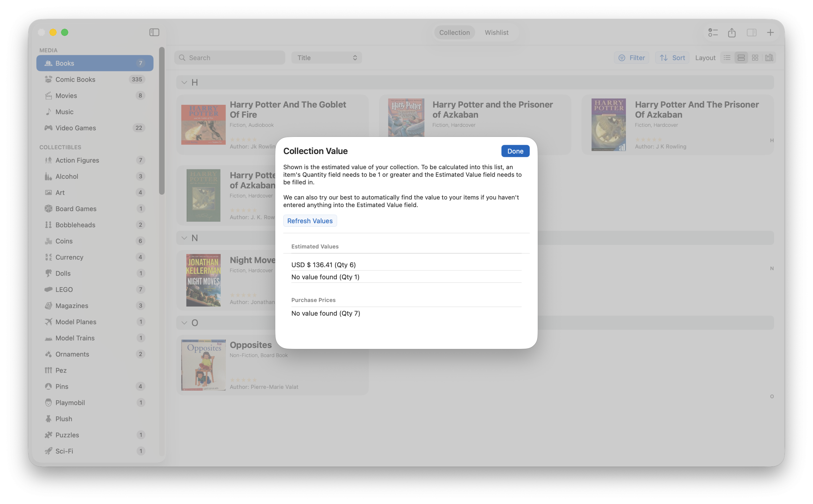Collapse the H section header
The height and width of the screenshot is (504, 813).
184,82
